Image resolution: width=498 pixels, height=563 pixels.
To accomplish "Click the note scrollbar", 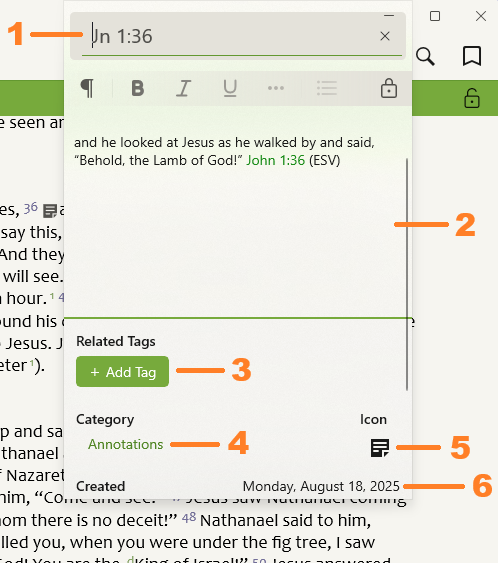I will coord(407,275).
